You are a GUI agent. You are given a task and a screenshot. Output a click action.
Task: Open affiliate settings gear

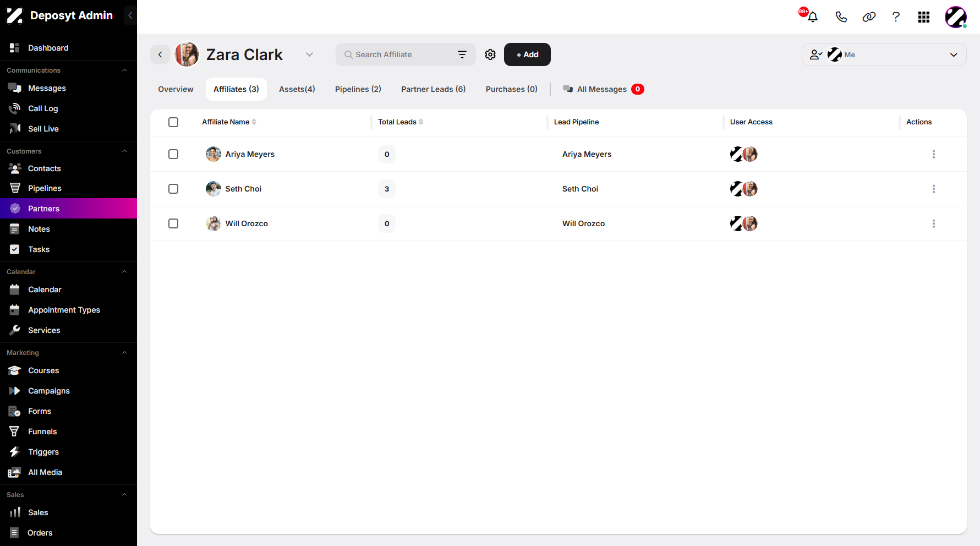point(490,54)
